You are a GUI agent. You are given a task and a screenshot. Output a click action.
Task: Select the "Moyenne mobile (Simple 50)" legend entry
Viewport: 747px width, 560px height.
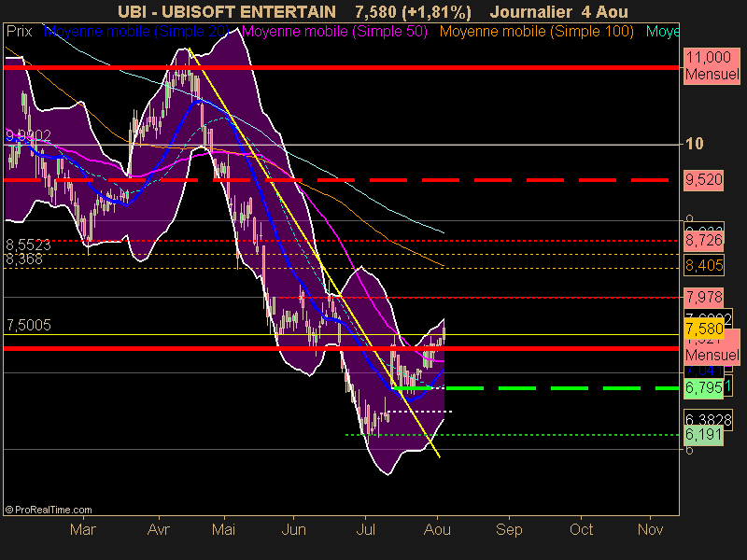click(334, 32)
